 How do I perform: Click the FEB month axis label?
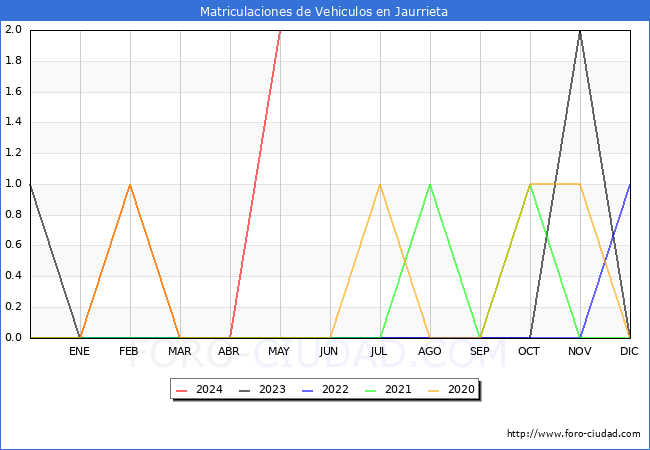tap(129, 351)
